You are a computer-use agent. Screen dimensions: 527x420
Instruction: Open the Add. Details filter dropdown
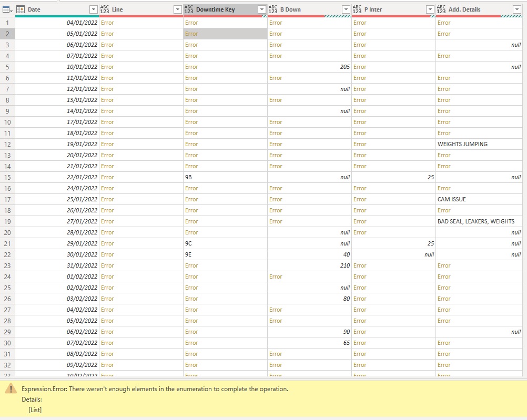(517, 9)
